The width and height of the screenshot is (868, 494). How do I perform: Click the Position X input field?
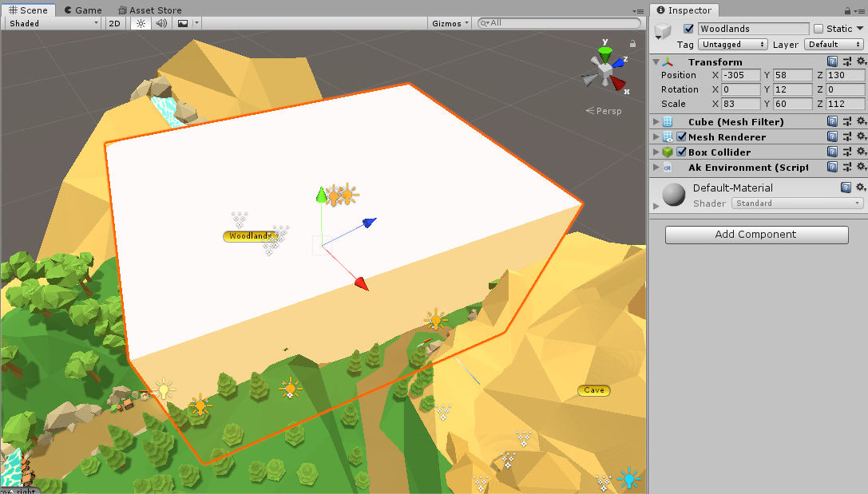tap(741, 75)
